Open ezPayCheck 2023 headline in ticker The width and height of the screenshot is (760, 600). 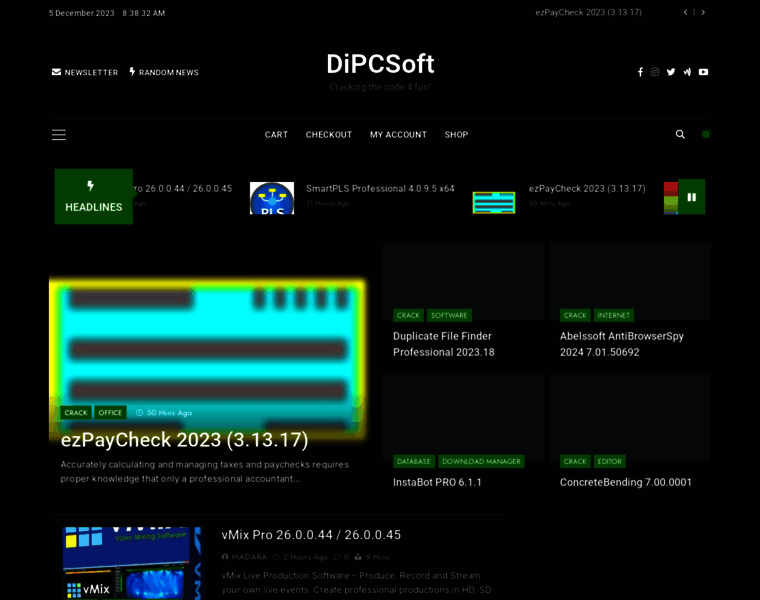pyautogui.click(x=587, y=189)
